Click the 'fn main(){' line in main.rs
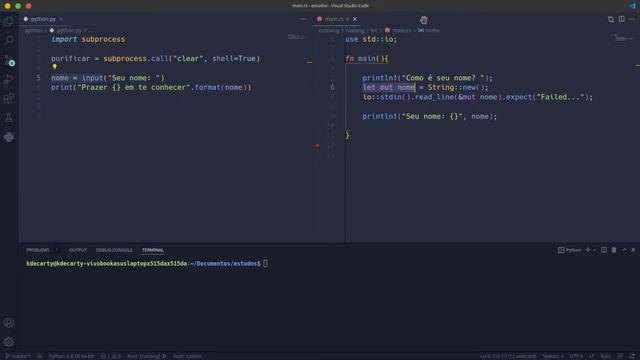 pos(367,58)
